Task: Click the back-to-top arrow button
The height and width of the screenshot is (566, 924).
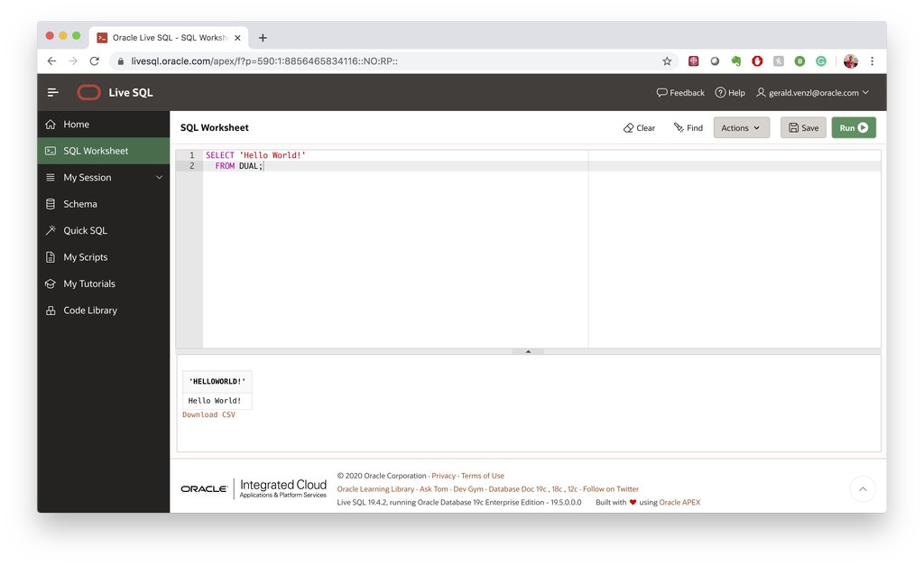Action: [863, 488]
